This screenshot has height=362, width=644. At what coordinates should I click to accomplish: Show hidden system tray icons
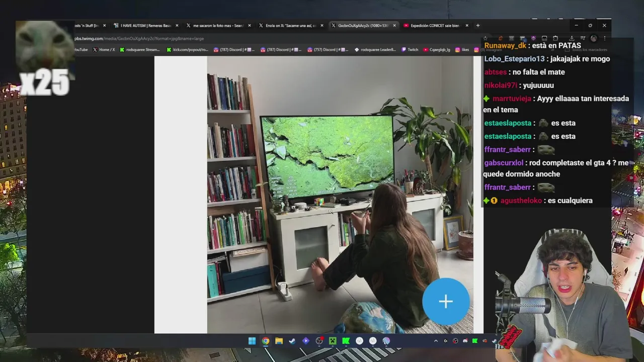coord(436,341)
